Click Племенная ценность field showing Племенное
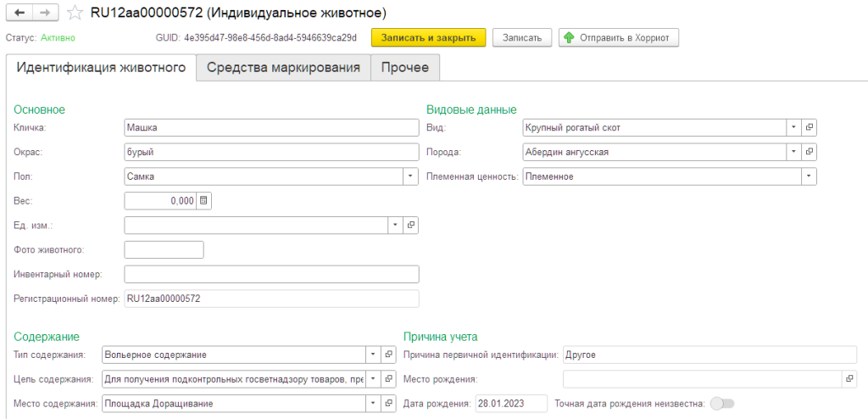Image resolution: width=868 pixels, height=419 pixels. pyautogui.click(x=662, y=176)
